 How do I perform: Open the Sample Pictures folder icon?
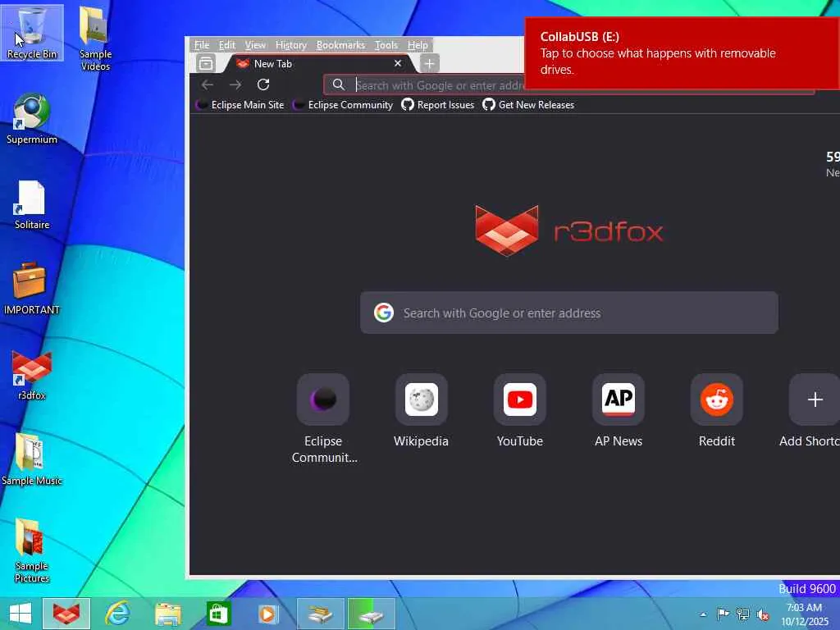(x=32, y=550)
